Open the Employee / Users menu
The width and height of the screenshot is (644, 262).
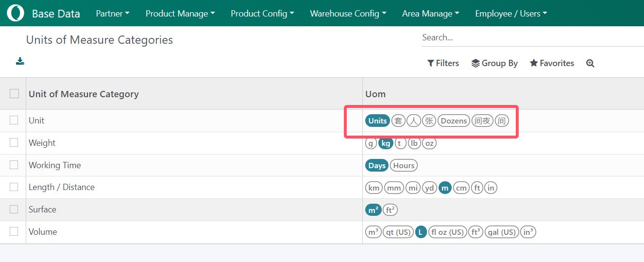(511, 14)
